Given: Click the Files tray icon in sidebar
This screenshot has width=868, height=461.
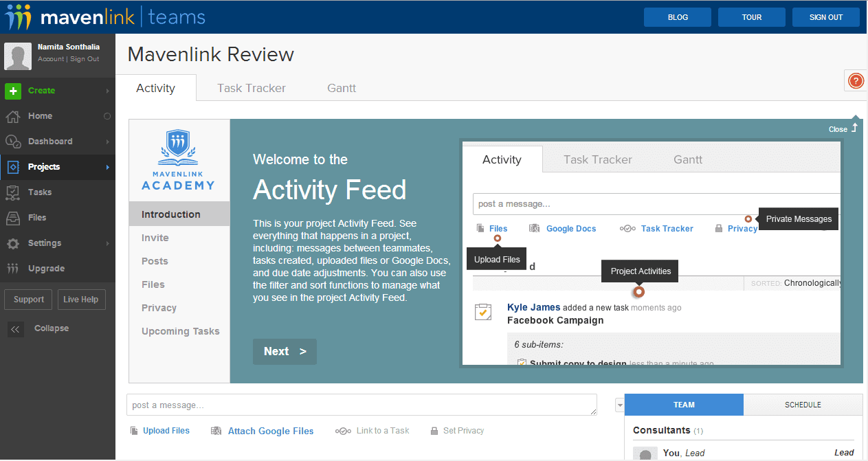Looking at the screenshot, I should [13, 218].
